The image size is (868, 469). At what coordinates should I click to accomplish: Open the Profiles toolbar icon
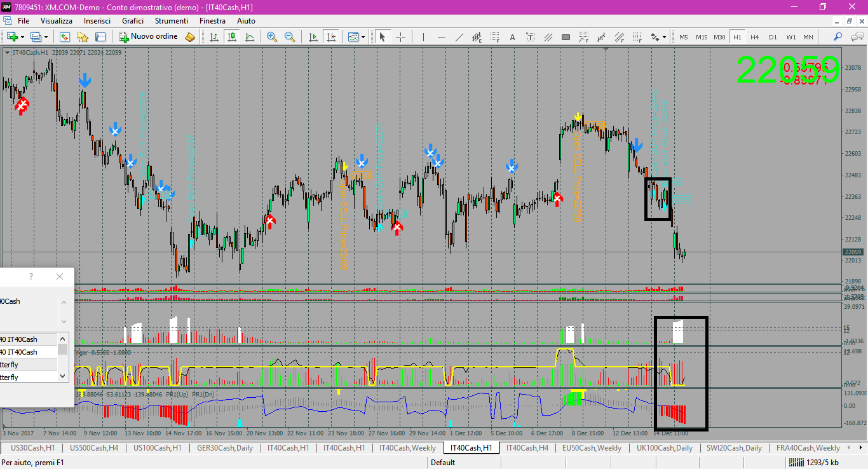[x=36, y=37]
